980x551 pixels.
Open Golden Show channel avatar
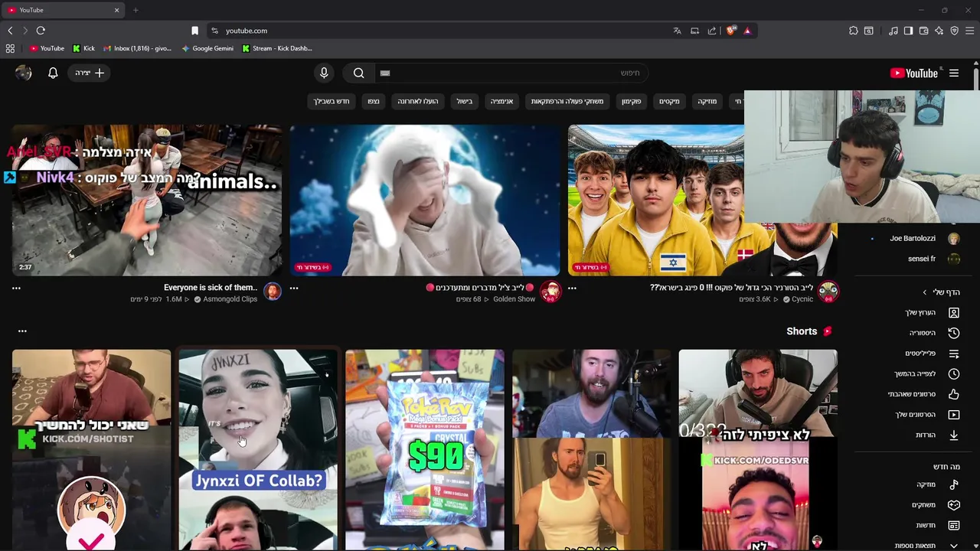click(x=550, y=292)
